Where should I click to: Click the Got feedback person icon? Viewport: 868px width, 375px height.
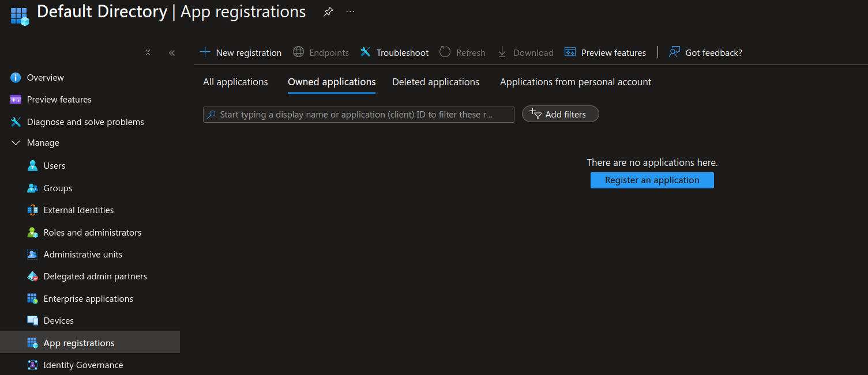point(674,52)
